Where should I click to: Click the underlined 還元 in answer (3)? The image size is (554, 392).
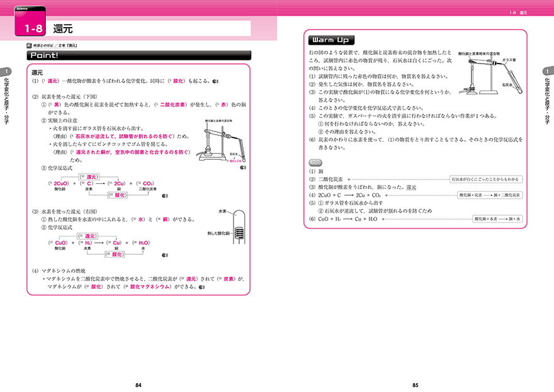[x=411, y=188]
